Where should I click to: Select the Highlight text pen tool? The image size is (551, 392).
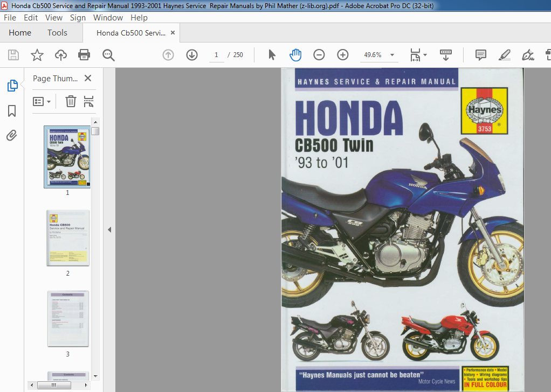click(x=504, y=55)
